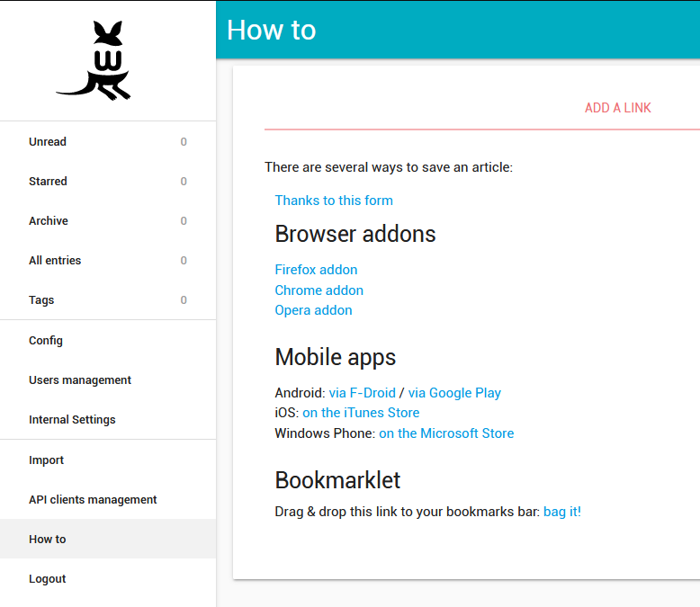Log out via the Logout item
700x607 pixels.
(48, 579)
